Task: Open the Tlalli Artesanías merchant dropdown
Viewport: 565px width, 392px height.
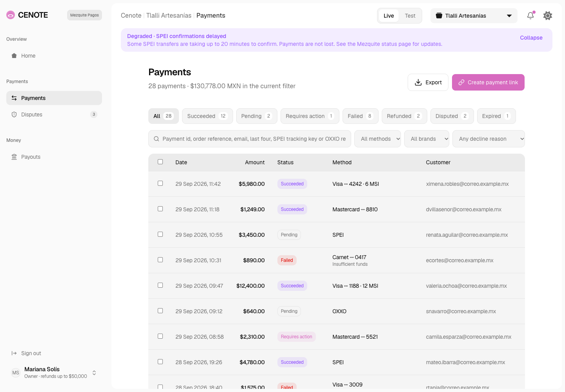Action: pyautogui.click(x=474, y=16)
